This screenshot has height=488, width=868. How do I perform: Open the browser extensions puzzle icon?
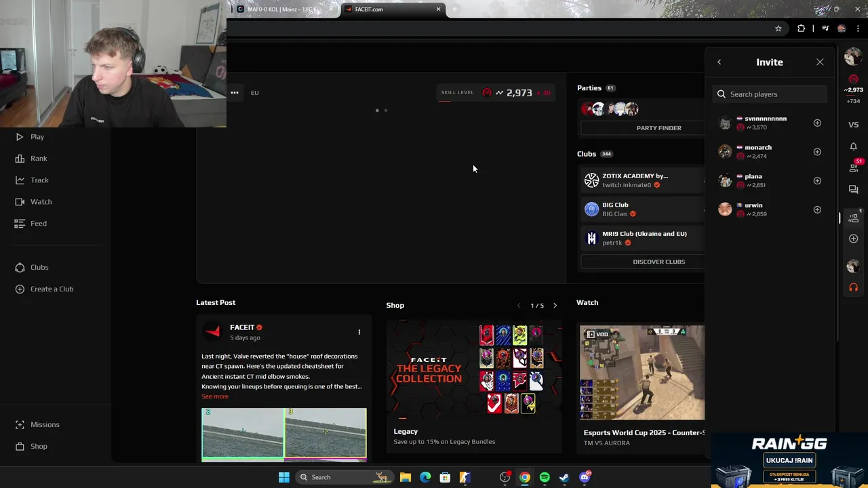pyautogui.click(x=802, y=28)
